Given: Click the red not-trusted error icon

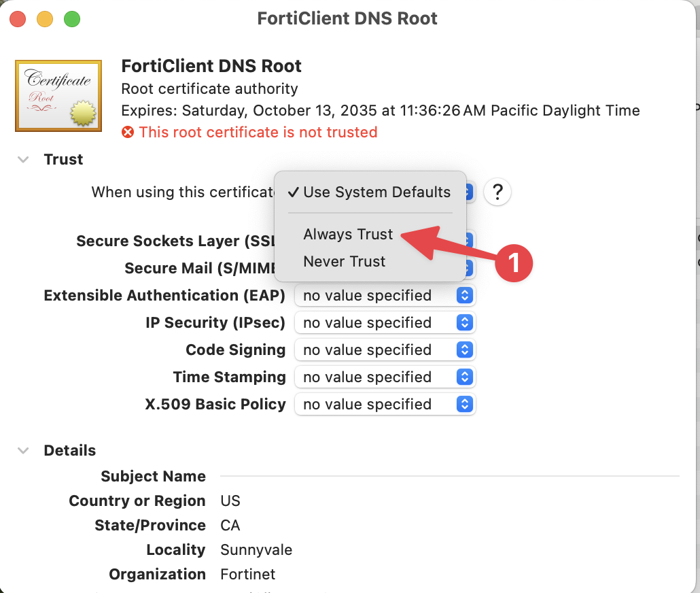Looking at the screenshot, I should 128,132.
